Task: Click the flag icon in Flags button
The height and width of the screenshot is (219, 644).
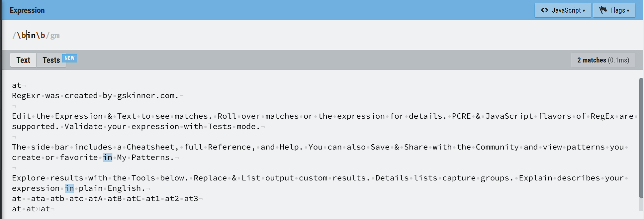Action: tap(603, 10)
